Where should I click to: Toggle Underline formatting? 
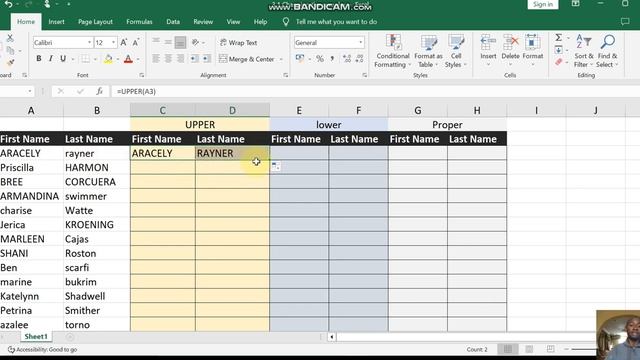pos(63,59)
